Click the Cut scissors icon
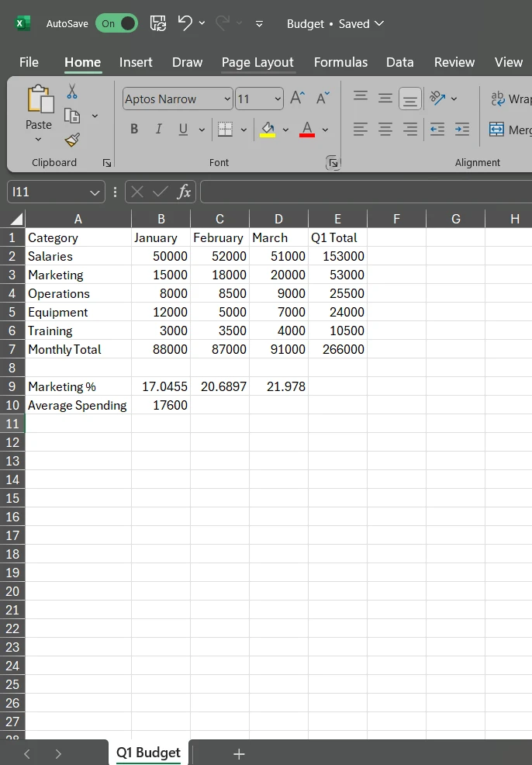This screenshot has width=532, height=765. pyautogui.click(x=72, y=92)
